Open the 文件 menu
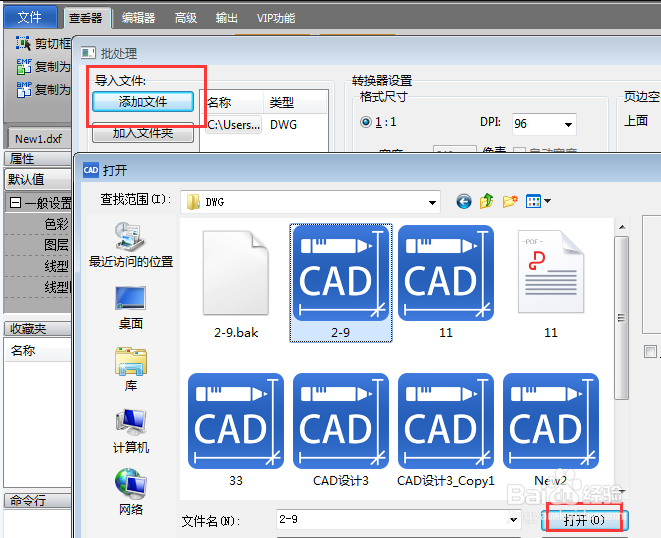This screenshot has height=538, width=661. (x=30, y=17)
